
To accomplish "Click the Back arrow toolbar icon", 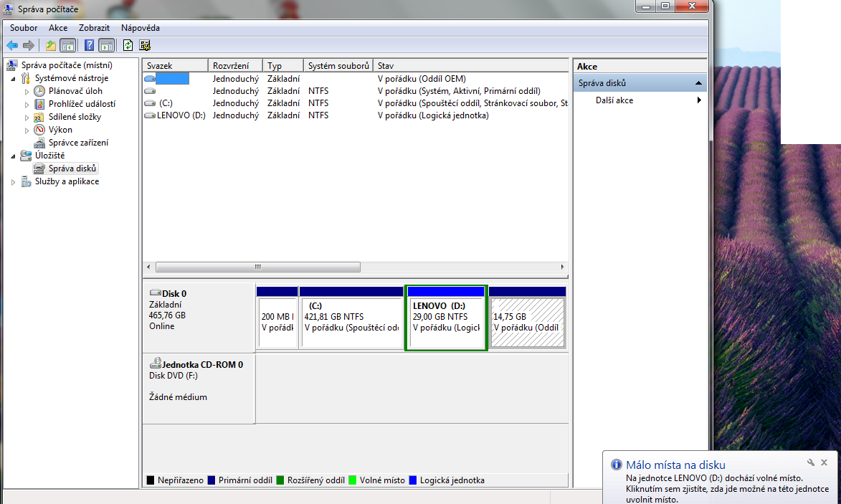I will tap(11, 46).
